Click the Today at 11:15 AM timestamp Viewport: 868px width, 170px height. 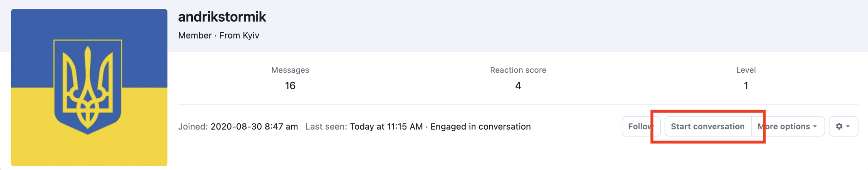tap(386, 127)
